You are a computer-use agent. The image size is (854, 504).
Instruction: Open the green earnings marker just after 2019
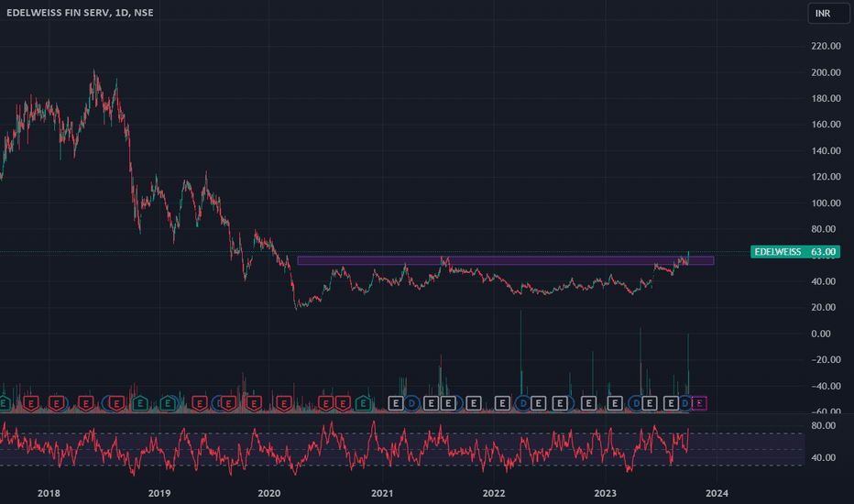tap(168, 404)
